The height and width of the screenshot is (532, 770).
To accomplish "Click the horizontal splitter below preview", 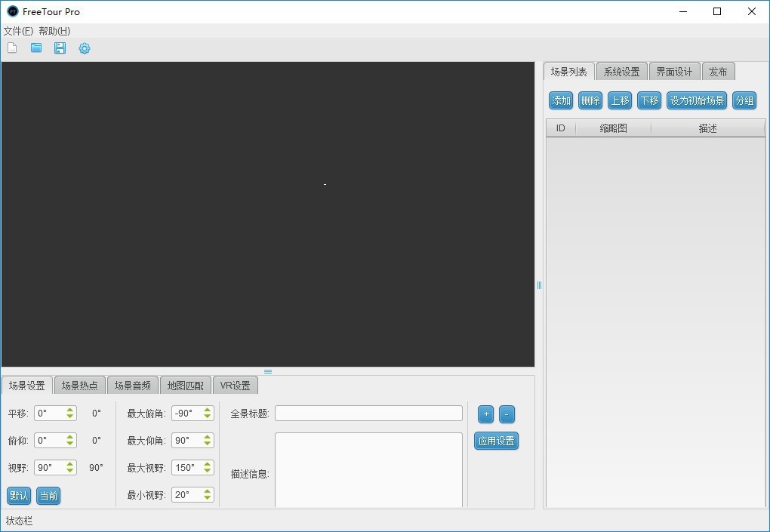I will tap(268, 371).
